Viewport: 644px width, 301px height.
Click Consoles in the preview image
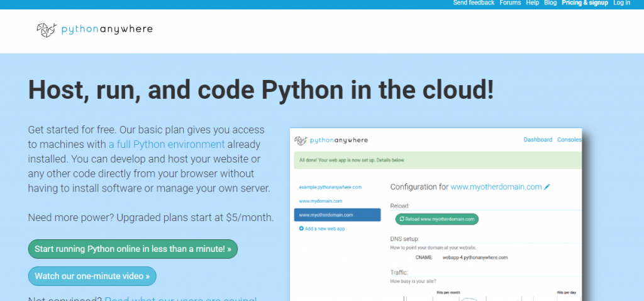coord(569,140)
